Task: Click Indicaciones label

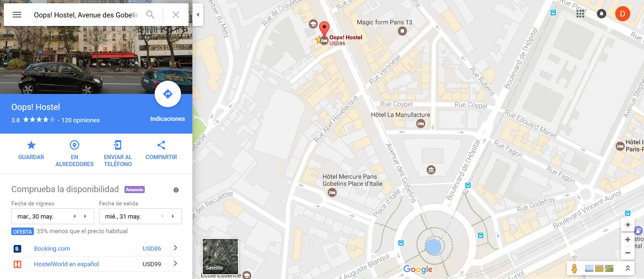Action: (168, 119)
